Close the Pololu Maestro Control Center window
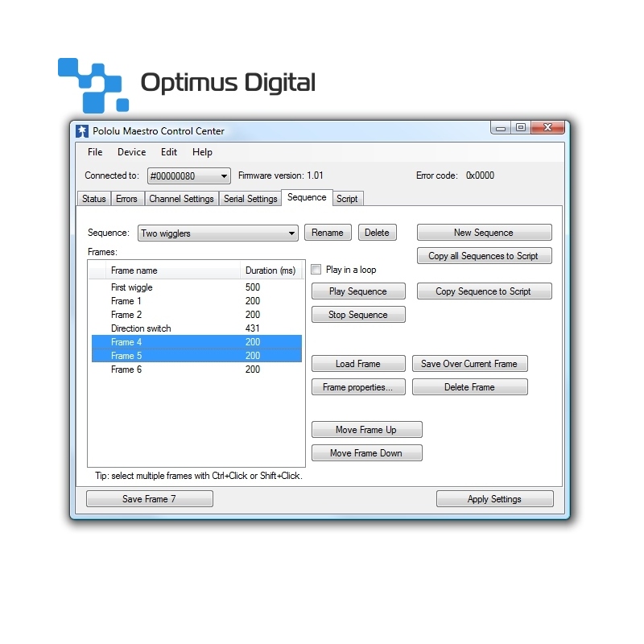The width and height of the screenshot is (644, 644). pyautogui.click(x=548, y=128)
